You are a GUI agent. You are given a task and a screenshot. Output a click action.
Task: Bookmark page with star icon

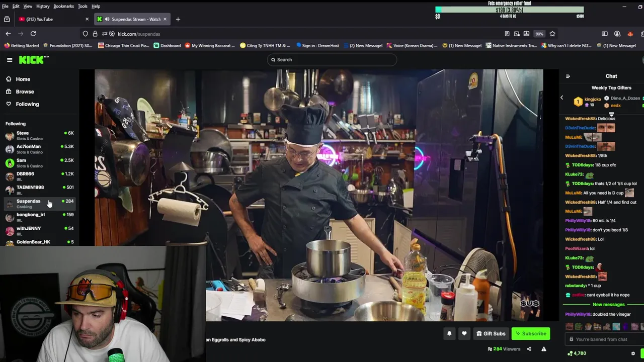tap(552, 34)
